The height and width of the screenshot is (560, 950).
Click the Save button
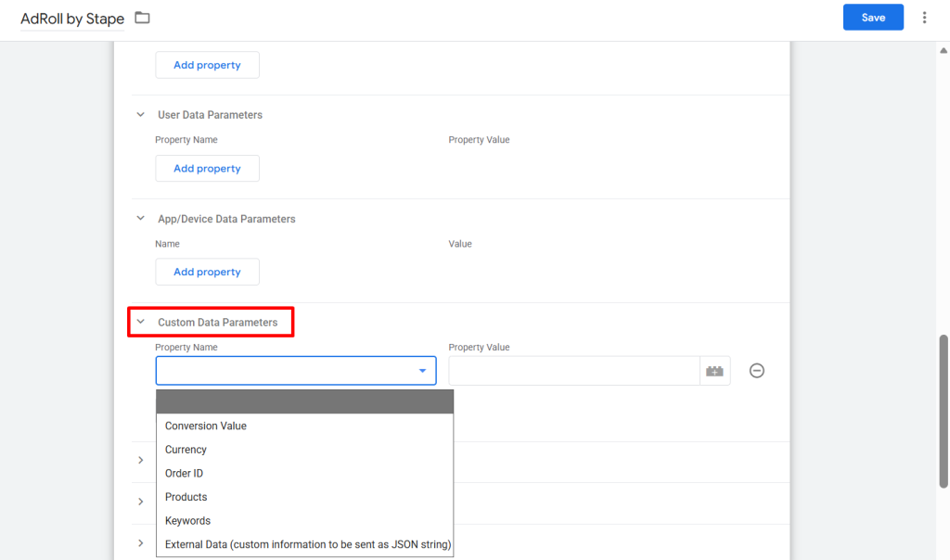click(872, 18)
